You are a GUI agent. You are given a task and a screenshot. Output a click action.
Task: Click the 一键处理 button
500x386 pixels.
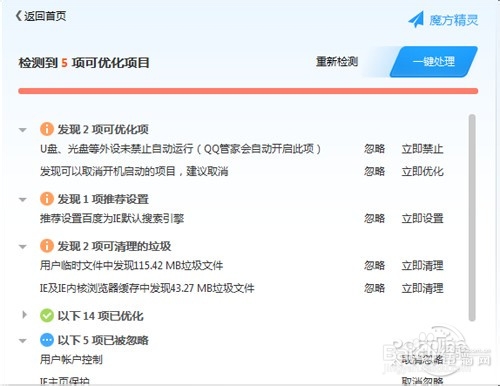(x=433, y=62)
